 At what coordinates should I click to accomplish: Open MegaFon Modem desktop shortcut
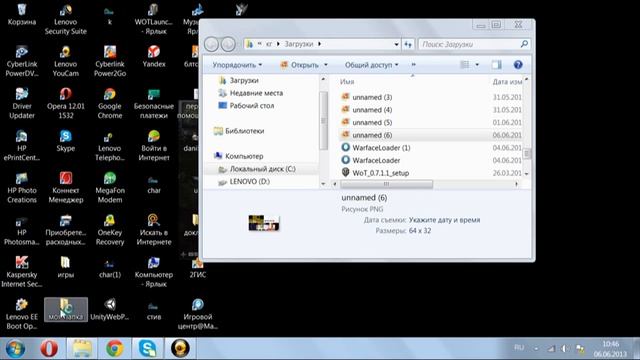pyautogui.click(x=109, y=187)
